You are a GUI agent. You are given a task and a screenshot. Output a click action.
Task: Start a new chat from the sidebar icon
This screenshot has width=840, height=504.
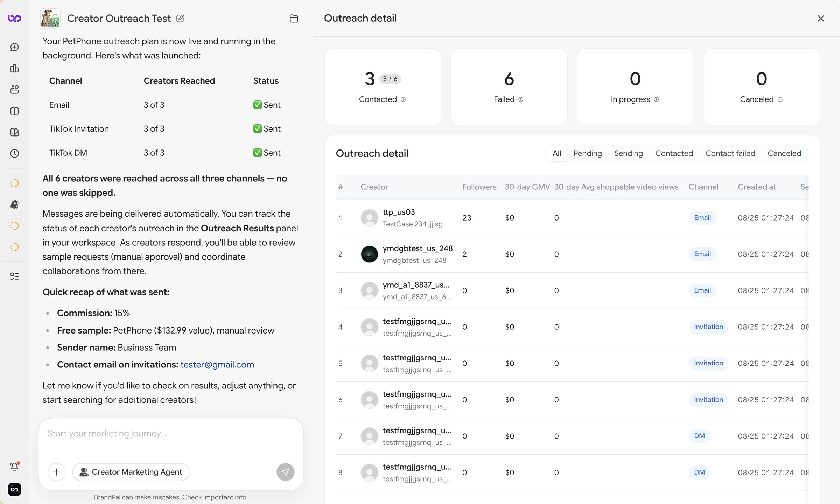coord(14,47)
